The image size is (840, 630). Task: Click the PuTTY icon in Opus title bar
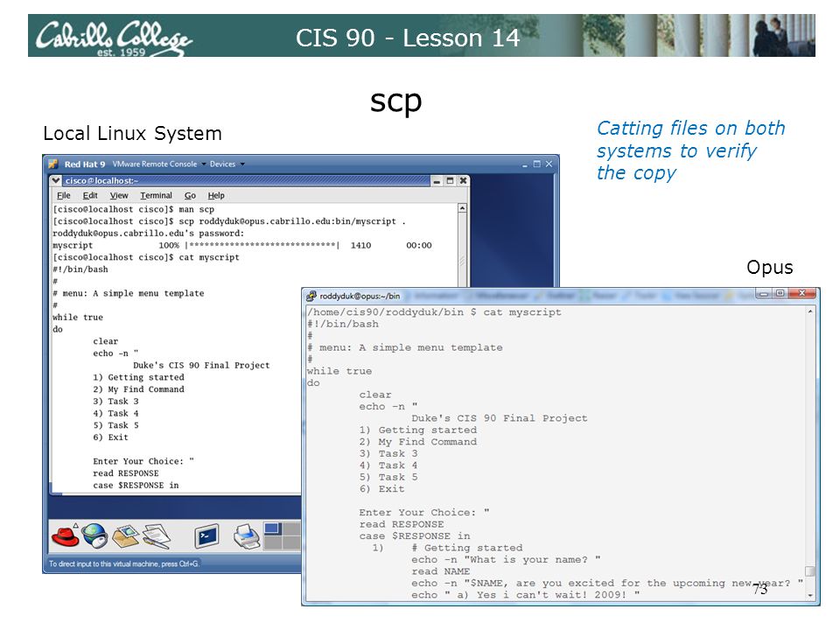point(311,296)
